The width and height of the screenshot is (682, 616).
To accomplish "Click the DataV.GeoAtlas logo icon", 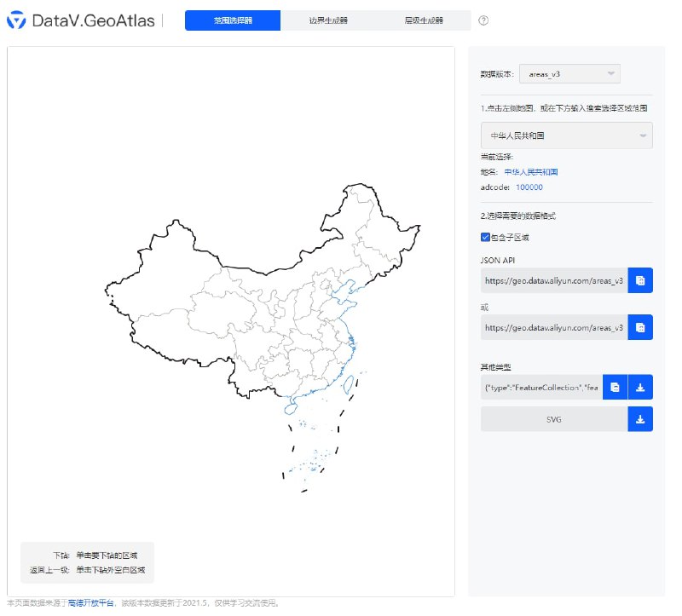I will pos(14,19).
